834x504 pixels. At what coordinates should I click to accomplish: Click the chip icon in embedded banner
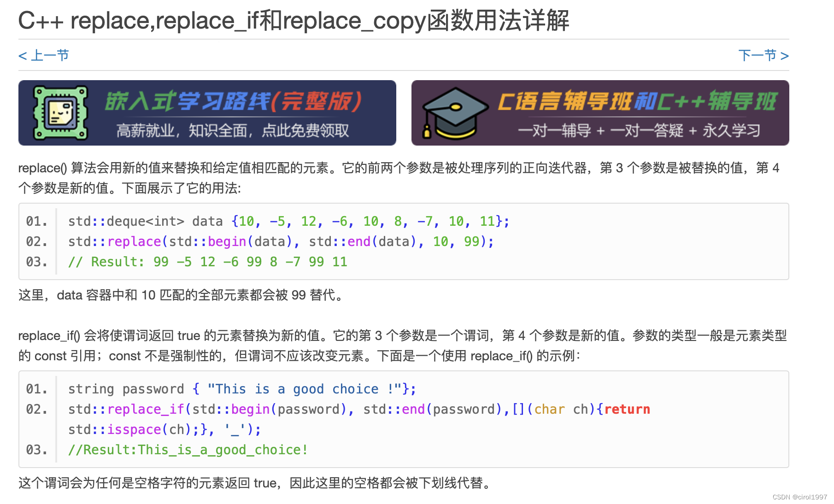tap(60, 113)
